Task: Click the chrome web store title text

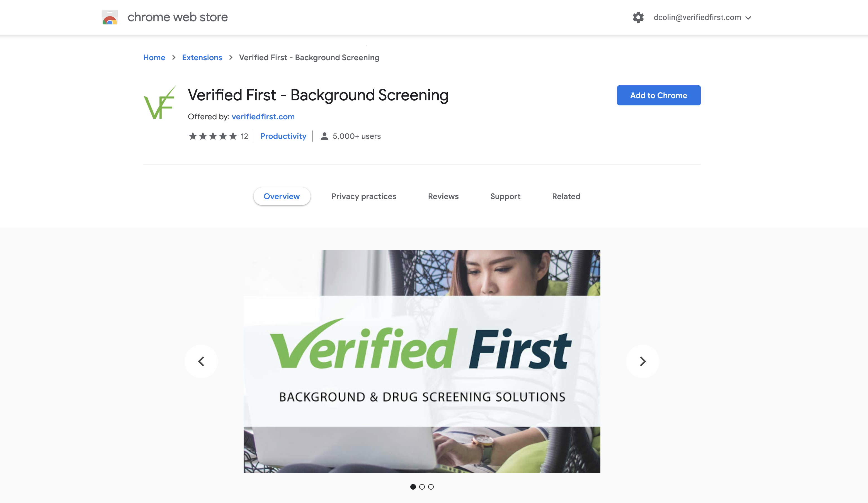Action: [x=177, y=17]
